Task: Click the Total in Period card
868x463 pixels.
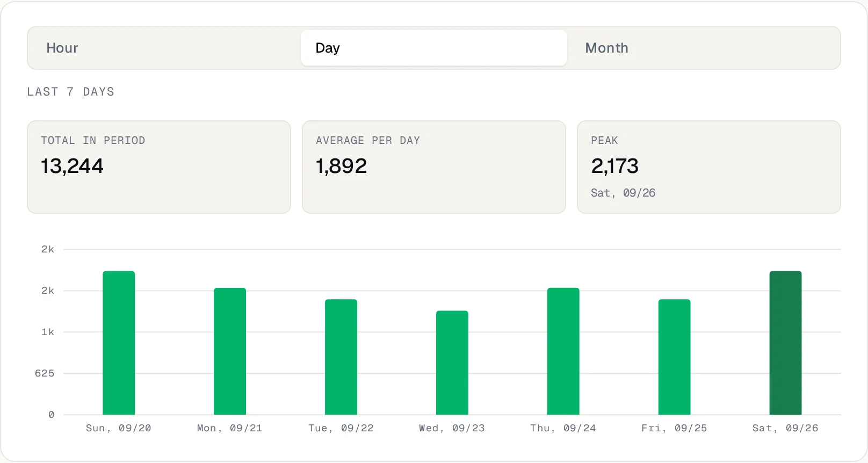Action: pyautogui.click(x=159, y=167)
